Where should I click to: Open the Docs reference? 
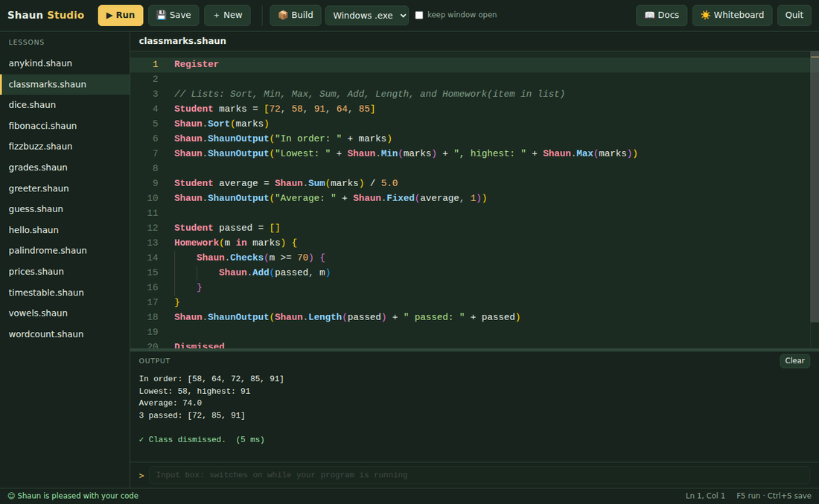pos(661,15)
